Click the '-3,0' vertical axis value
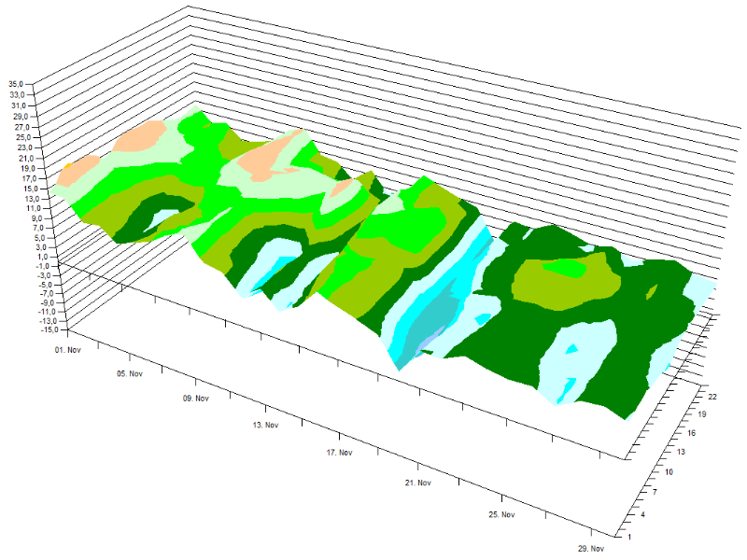 pyautogui.click(x=43, y=275)
